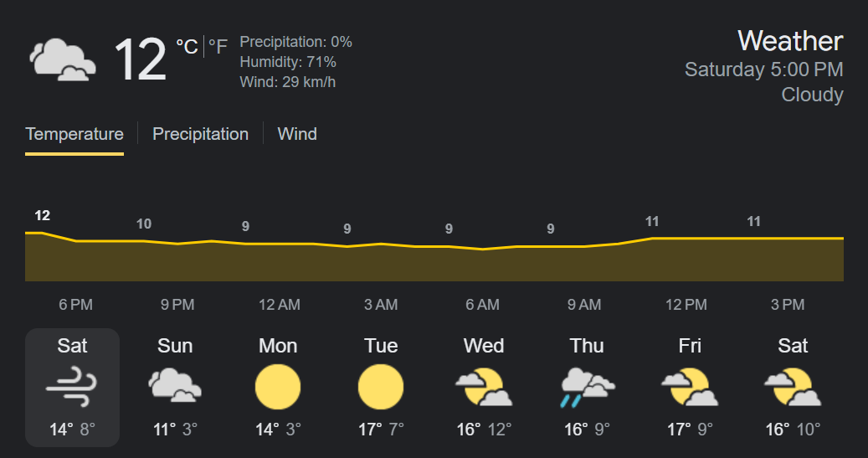Show the Wind tab
This screenshot has height=458, width=868.
(x=297, y=134)
